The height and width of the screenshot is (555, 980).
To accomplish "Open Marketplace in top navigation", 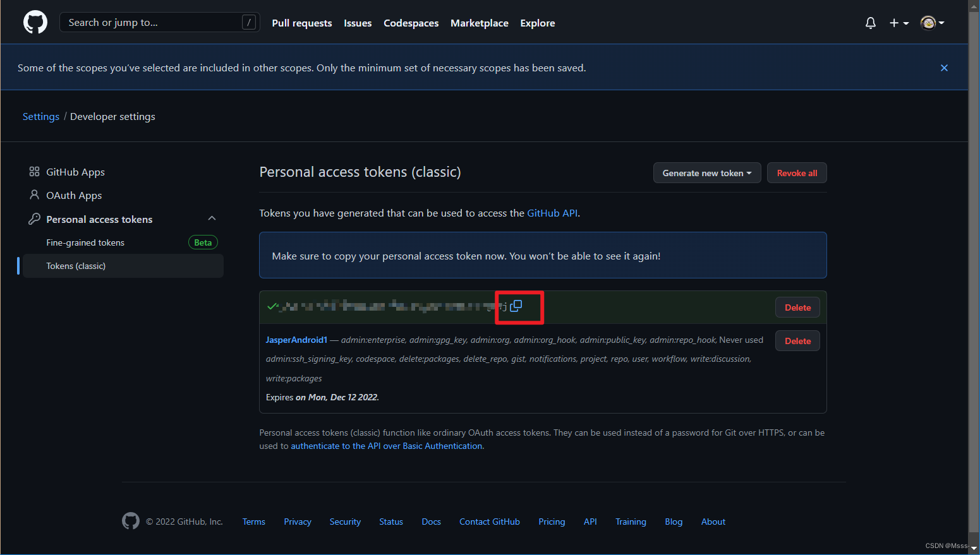I will tap(480, 23).
